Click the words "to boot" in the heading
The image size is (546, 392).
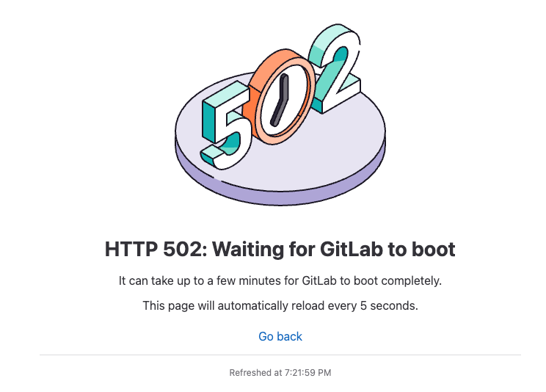coord(422,250)
